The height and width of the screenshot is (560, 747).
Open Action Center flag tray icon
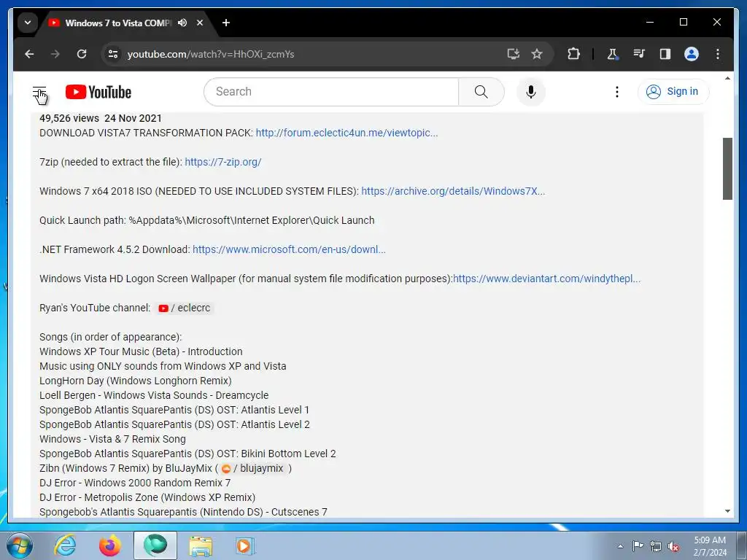point(638,546)
